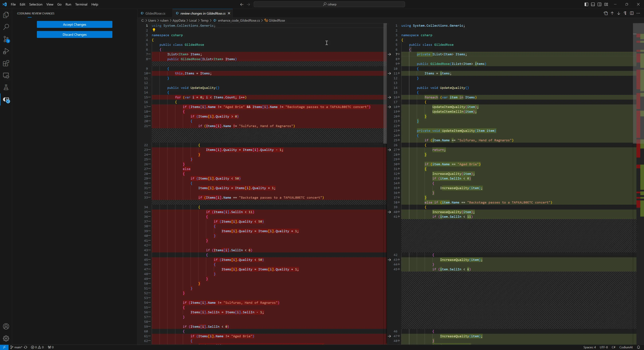Open the Explorer view in activity bar
The width and height of the screenshot is (644, 350).
point(6,15)
